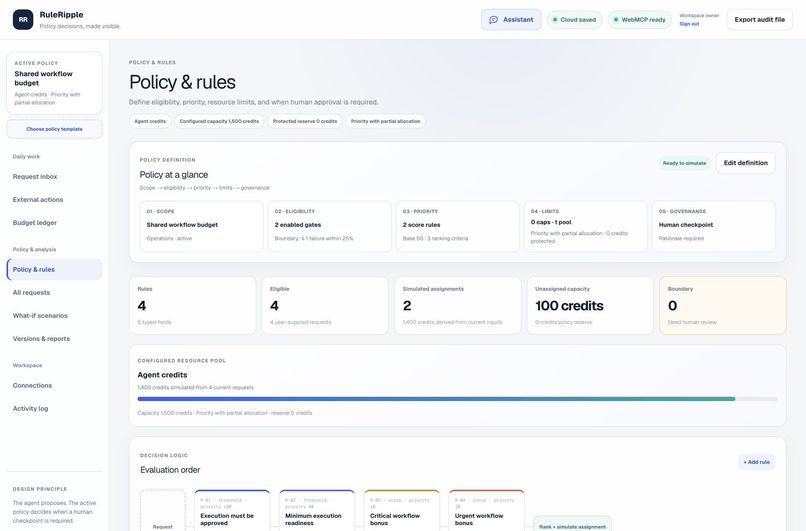The width and height of the screenshot is (806, 531).
Task: Open the 02 Eligibility card
Action: (x=329, y=226)
